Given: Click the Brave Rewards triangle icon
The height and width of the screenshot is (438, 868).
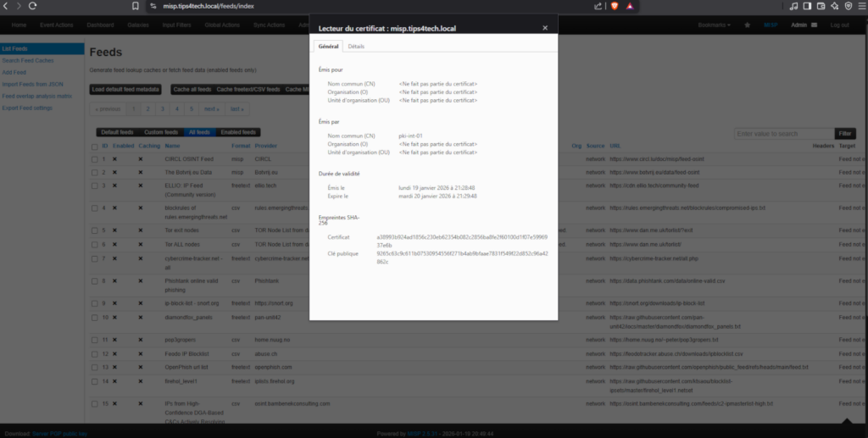Looking at the screenshot, I should (x=629, y=6).
